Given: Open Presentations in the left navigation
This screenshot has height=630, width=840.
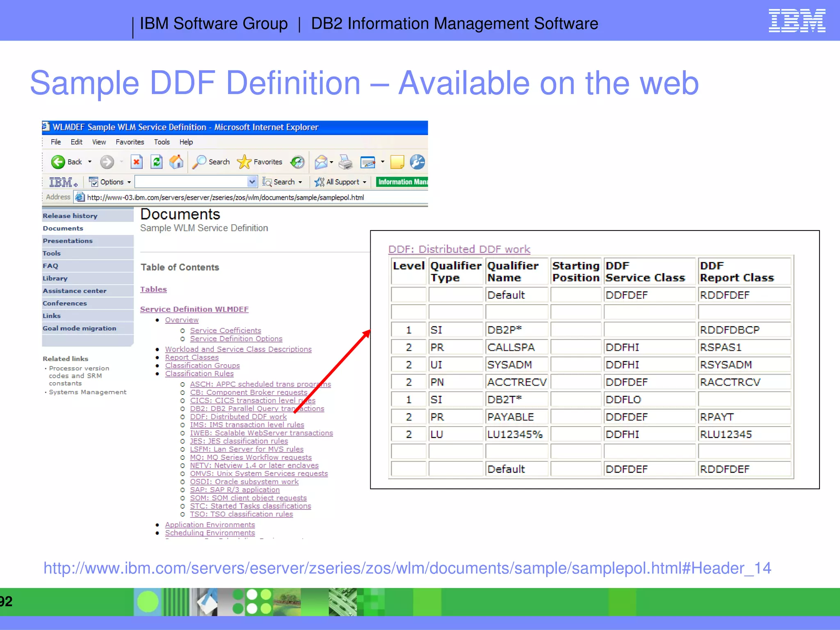Looking at the screenshot, I should pos(88,241).
